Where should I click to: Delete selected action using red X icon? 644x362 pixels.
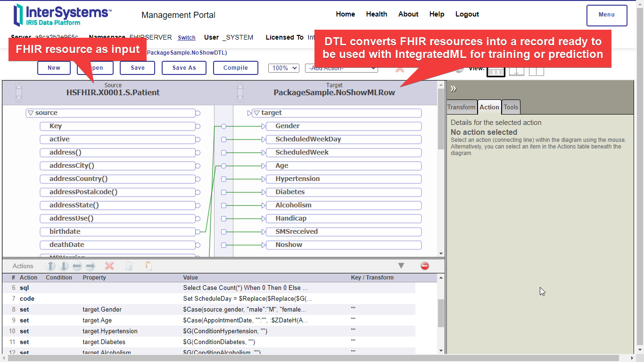pyautogui.click(x=109, y=266)
